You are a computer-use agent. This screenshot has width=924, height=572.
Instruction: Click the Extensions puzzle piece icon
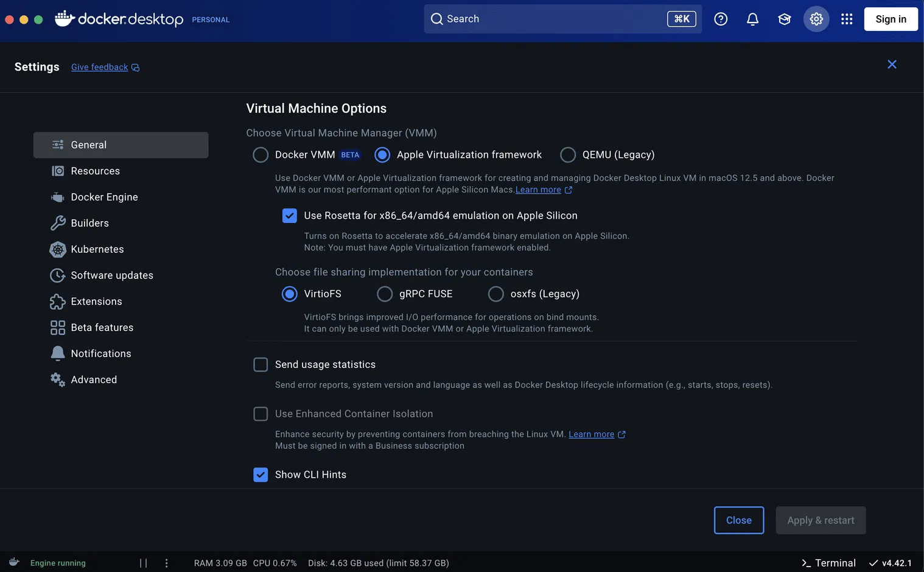pyautogui.click(x=58, y=302)
